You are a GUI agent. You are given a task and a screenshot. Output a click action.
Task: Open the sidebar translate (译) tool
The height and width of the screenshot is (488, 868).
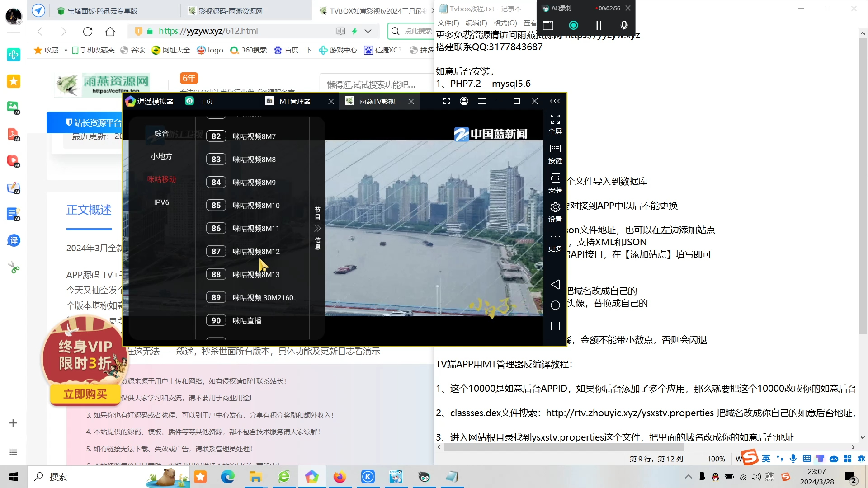14,240
